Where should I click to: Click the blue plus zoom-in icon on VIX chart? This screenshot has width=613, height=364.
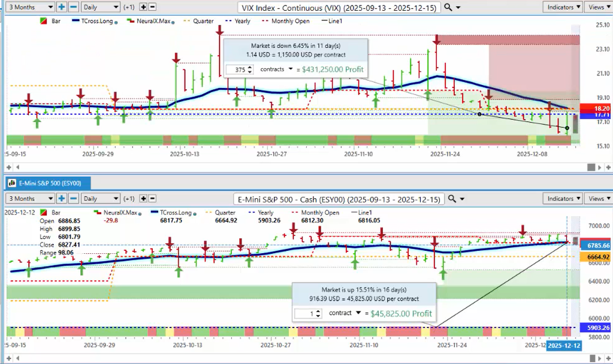click(x=62, y=7)
